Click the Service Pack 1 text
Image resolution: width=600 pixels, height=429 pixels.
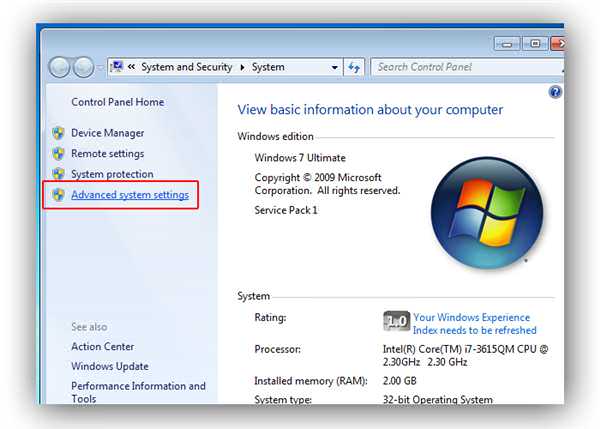(x=286, y=210)
